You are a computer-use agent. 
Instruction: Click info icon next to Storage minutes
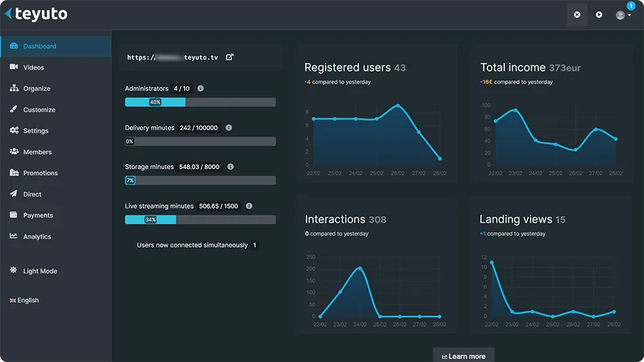(x=231, y=167)
